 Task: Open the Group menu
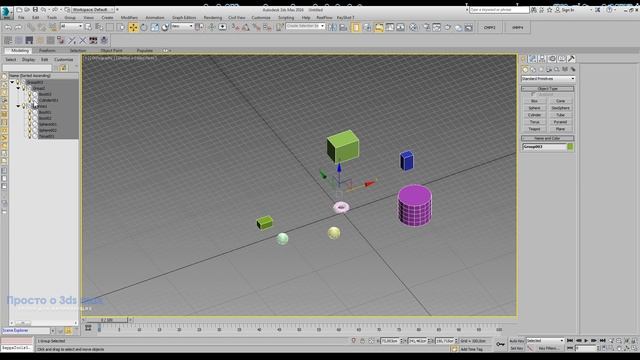point(70,18)
